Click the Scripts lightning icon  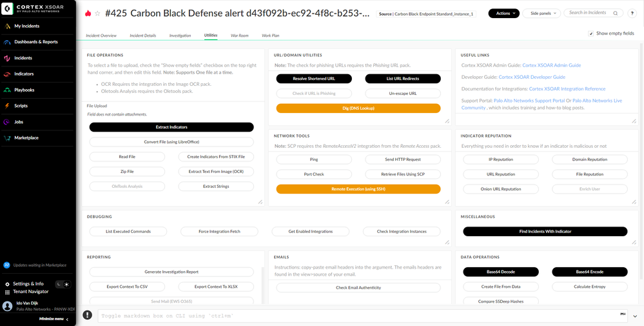[7, 106]
